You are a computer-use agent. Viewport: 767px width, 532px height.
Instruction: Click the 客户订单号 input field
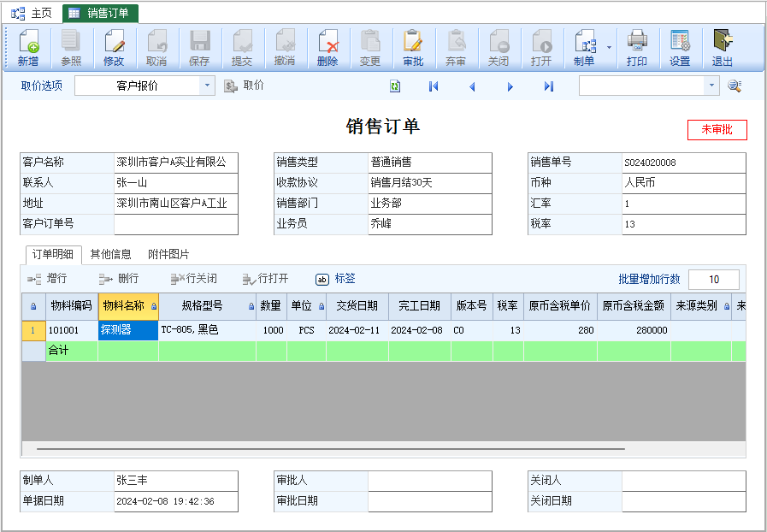(x=176, y=224)
